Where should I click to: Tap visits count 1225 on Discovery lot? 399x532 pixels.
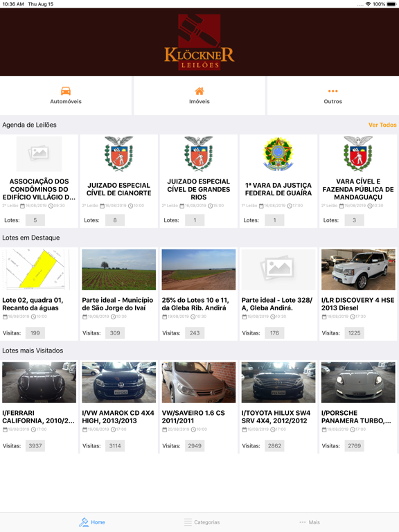click(x=354, y=332)
